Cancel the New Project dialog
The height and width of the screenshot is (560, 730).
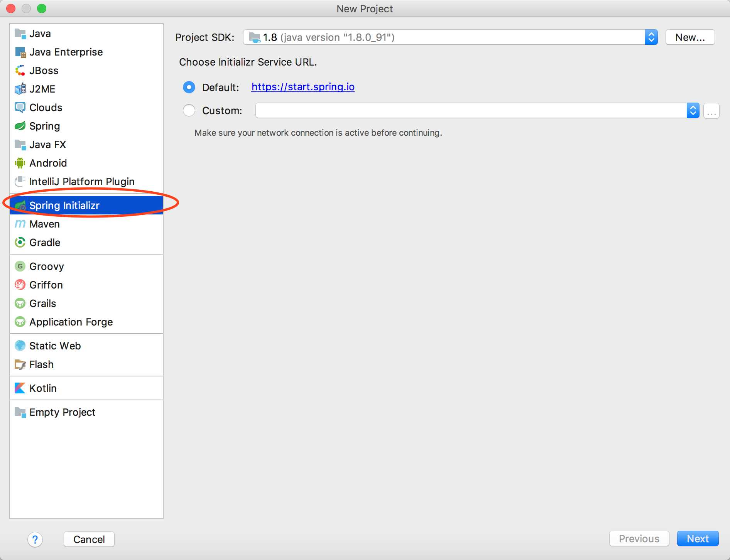click(89, 539)
